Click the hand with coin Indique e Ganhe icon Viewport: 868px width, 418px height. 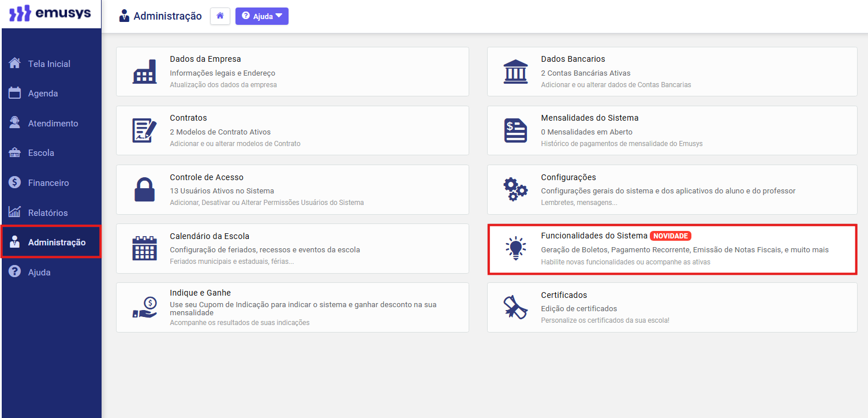pos(144,307)
